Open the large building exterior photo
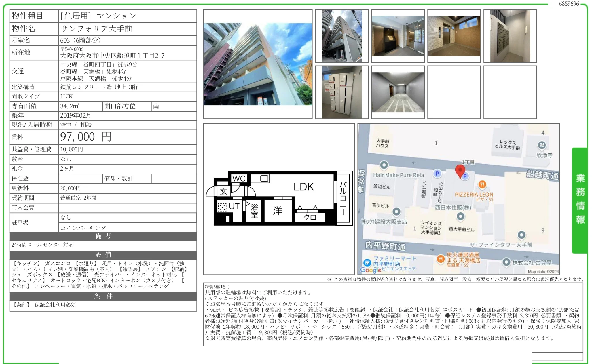This screenshot has width=592, height=364. click(257, 64)
